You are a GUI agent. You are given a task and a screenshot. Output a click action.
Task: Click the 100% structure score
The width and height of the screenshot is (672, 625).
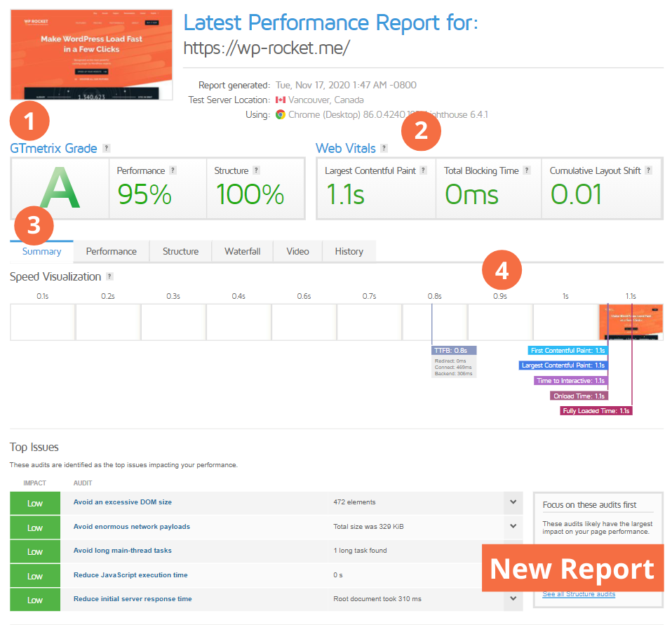click(250, 194)
